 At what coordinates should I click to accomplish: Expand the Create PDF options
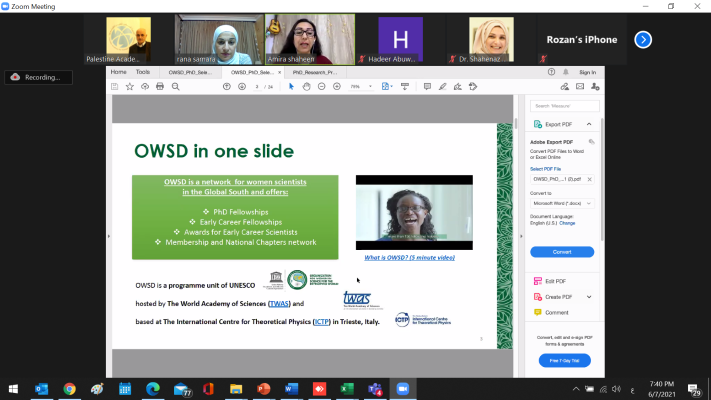point(589,297)
